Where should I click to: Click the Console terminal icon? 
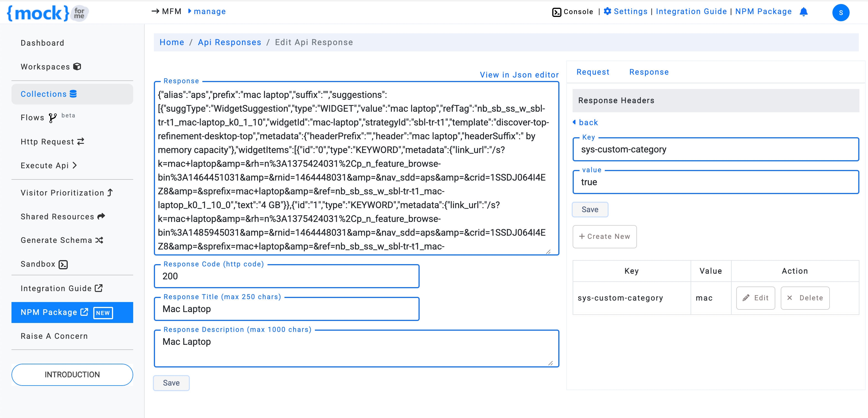point(557,12)
